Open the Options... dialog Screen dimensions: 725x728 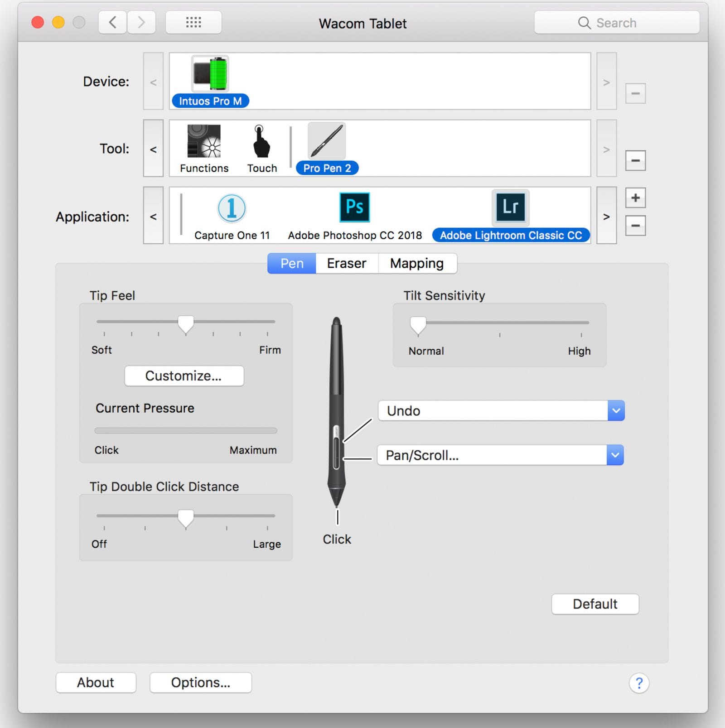click(201, 683)
